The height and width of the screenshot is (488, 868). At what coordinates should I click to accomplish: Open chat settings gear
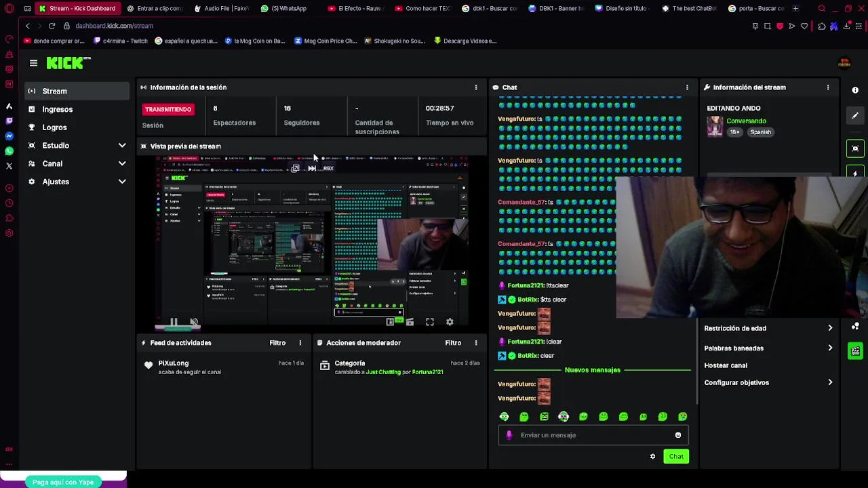(652, 456)
